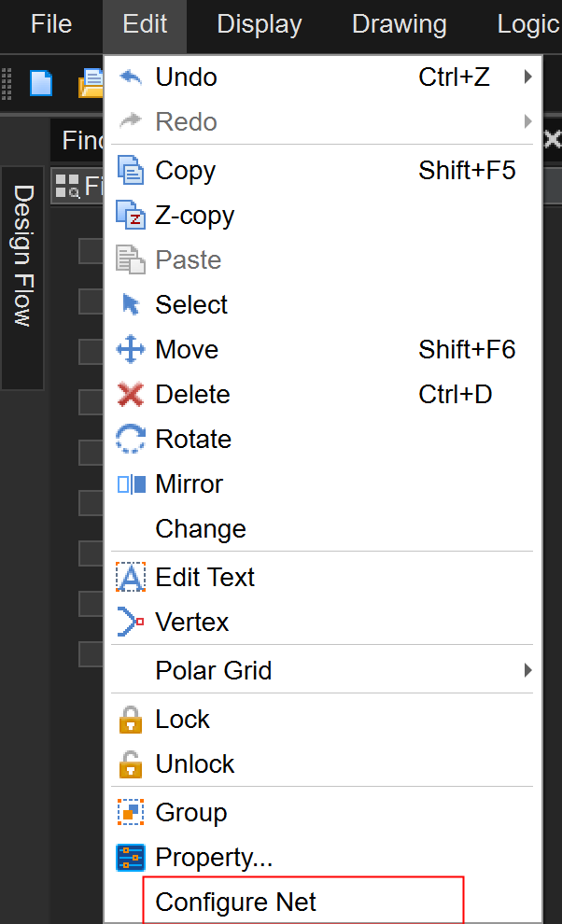Click the Change menu entry
The width and height of the screenshot is (562, 924).
click(201, 529)
